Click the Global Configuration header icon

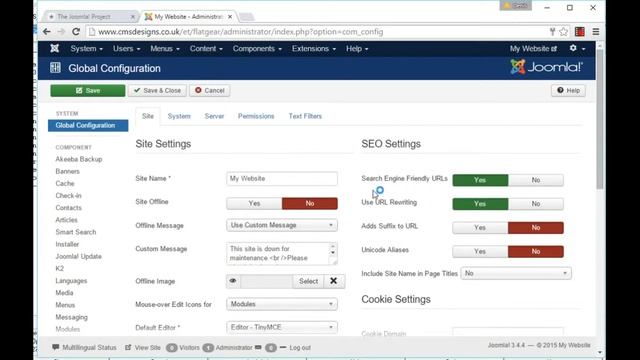coord(55,68)
